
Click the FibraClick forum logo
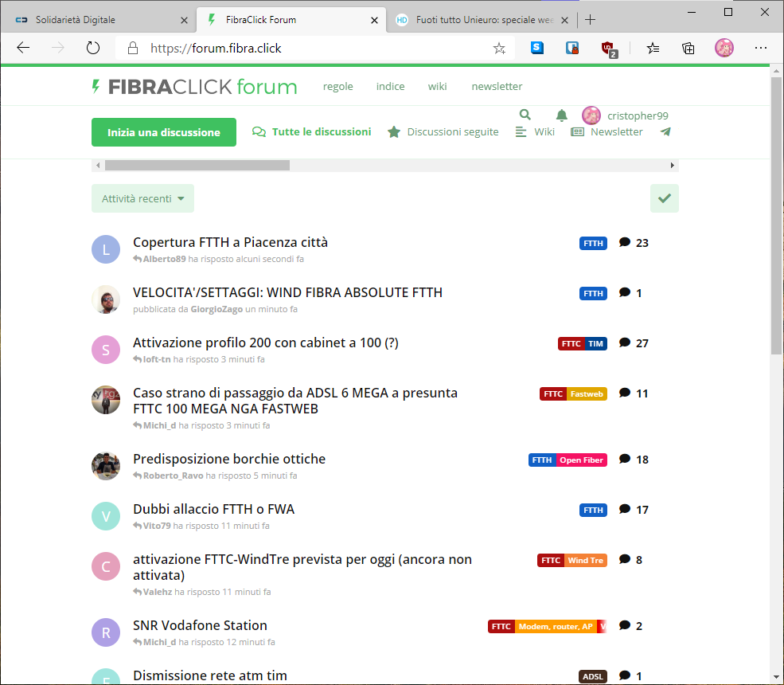tap(194, 87)
